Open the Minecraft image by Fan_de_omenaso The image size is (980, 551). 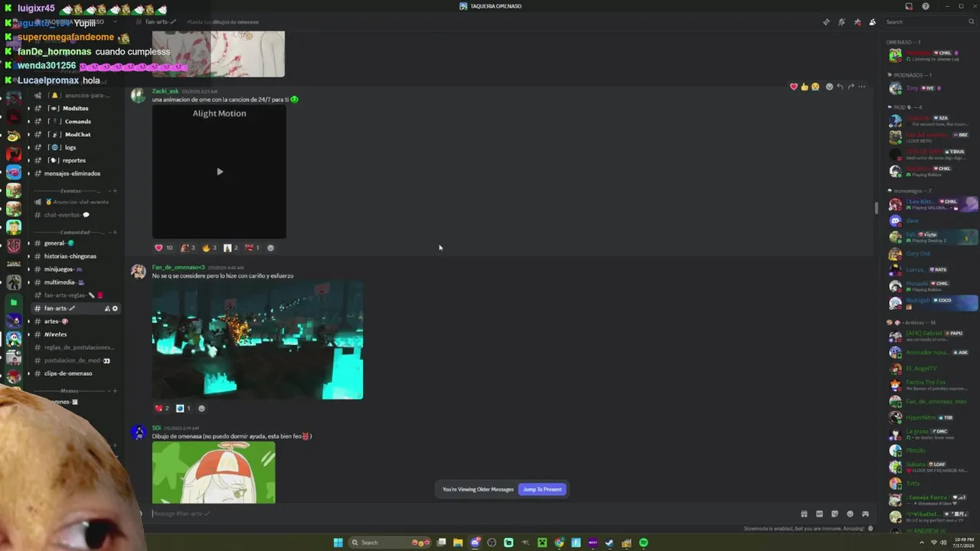coord(257,340)
